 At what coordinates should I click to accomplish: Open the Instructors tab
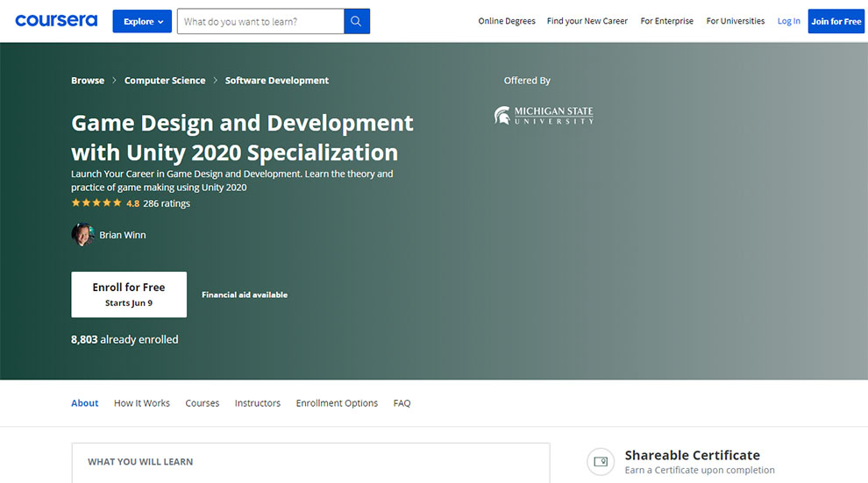click(258, 403)
